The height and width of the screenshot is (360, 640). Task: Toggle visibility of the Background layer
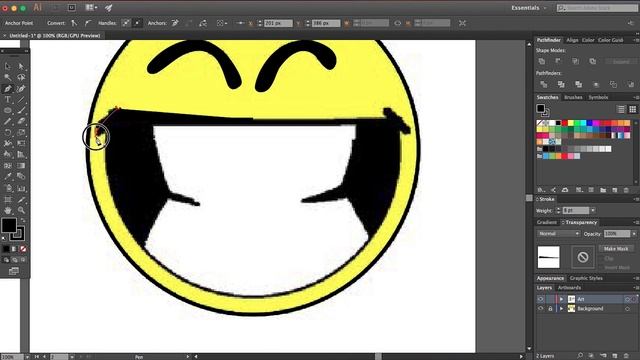[x=541, y=309]
